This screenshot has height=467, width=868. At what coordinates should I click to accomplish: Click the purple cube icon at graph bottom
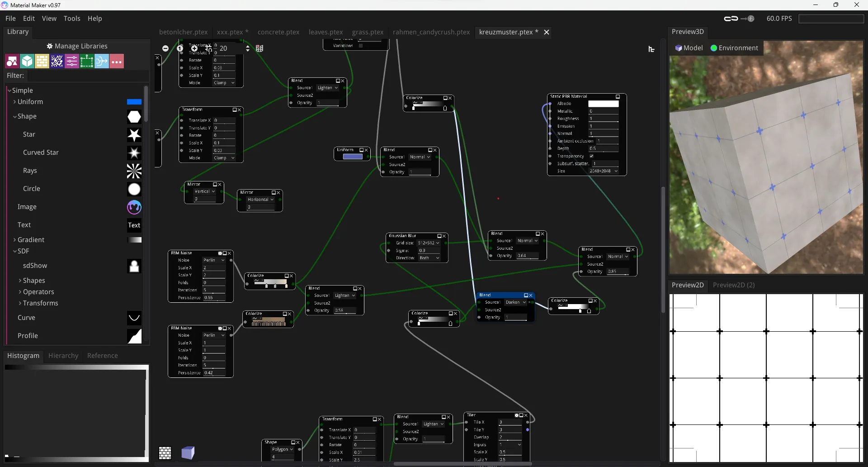click(x=188, y=453)
